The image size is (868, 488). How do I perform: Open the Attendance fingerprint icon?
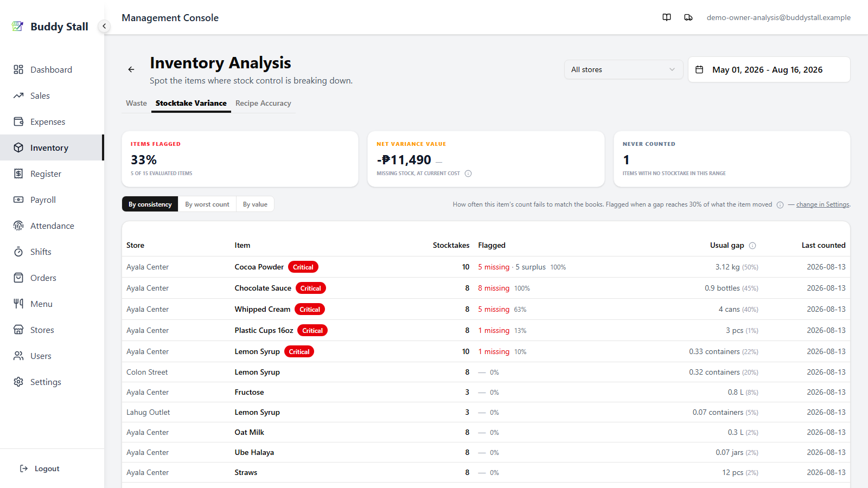(x=18, y=226)
